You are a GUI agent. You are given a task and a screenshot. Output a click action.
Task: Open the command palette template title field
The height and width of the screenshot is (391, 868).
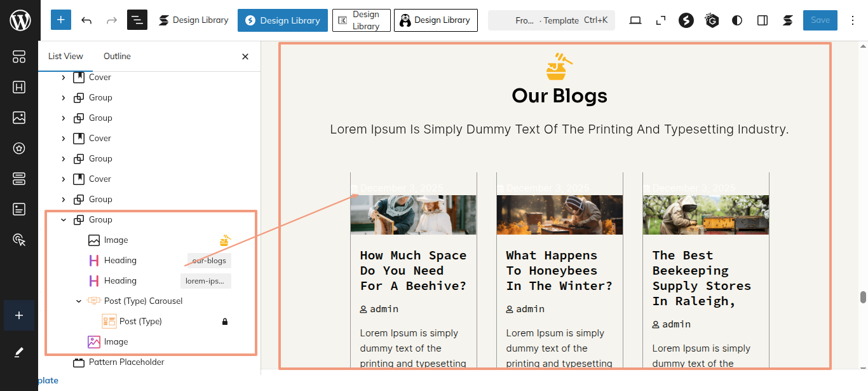pyautogui.click(x=551, y=20)
